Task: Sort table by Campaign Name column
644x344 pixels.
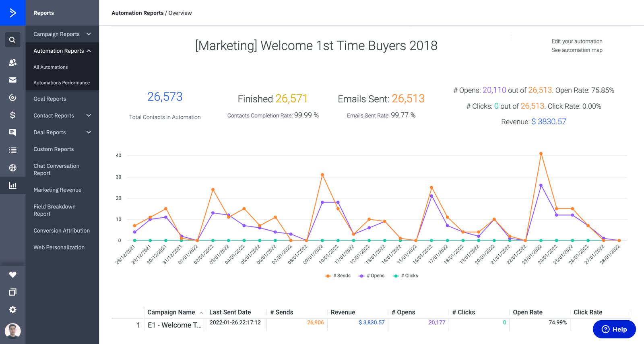Action: [171, 312]
